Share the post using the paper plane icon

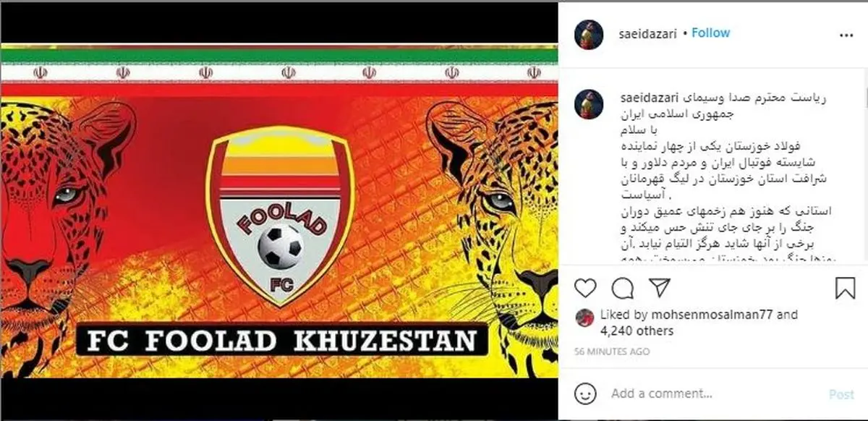(659, 289)
